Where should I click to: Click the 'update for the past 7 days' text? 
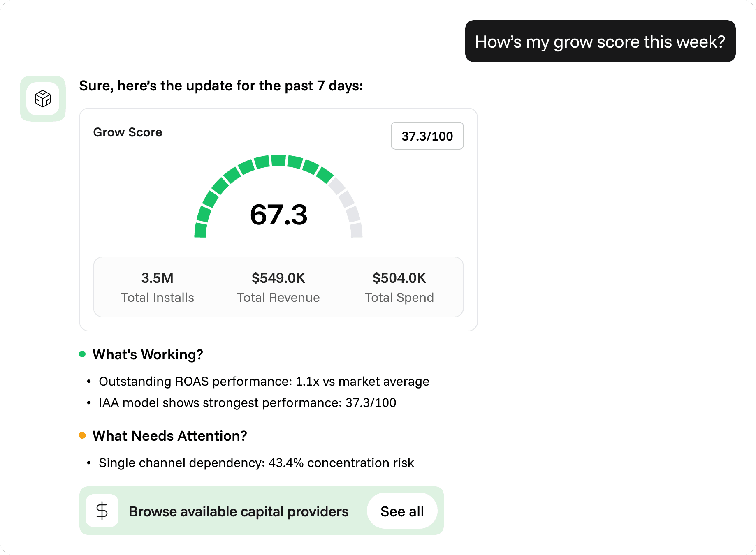275,86
